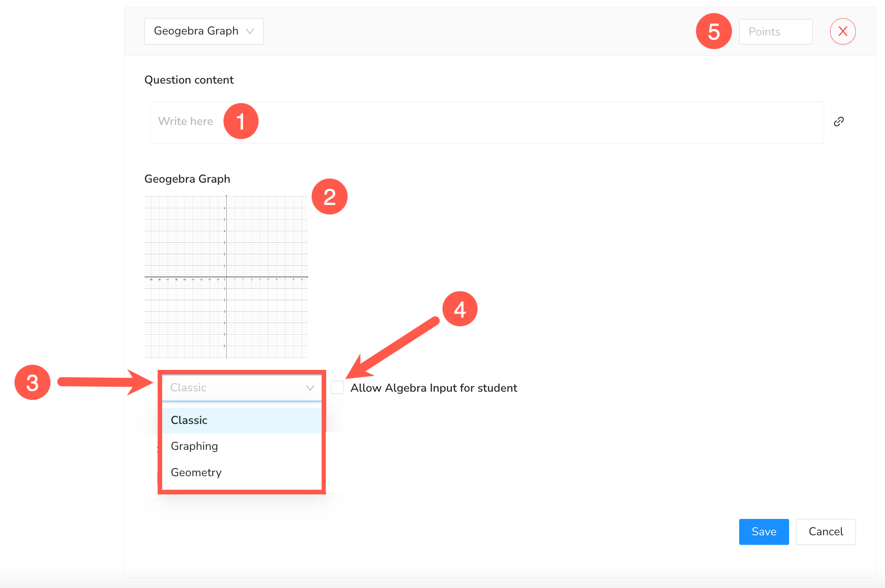Click the Question content heading

[189, 80]
